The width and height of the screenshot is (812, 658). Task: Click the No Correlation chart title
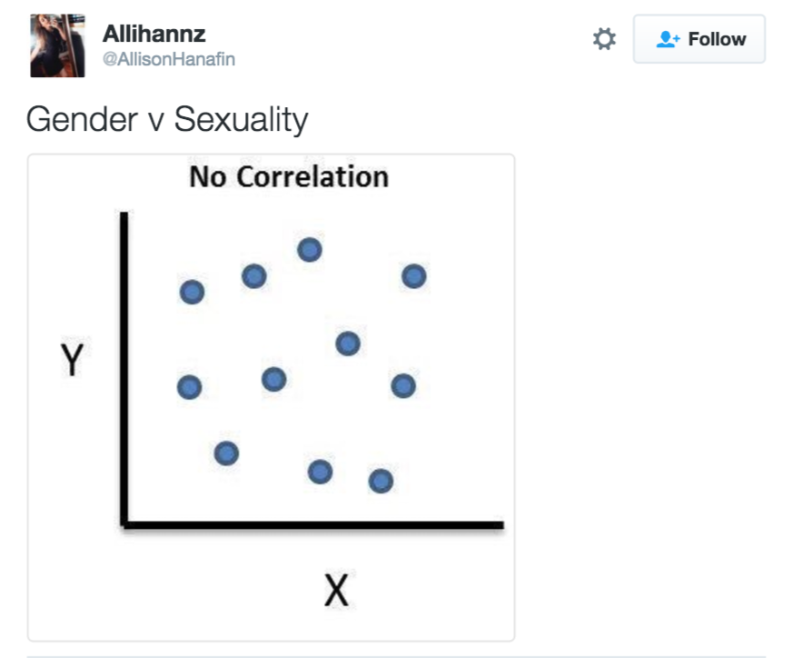pyautogui.click(x=289, y=176)
